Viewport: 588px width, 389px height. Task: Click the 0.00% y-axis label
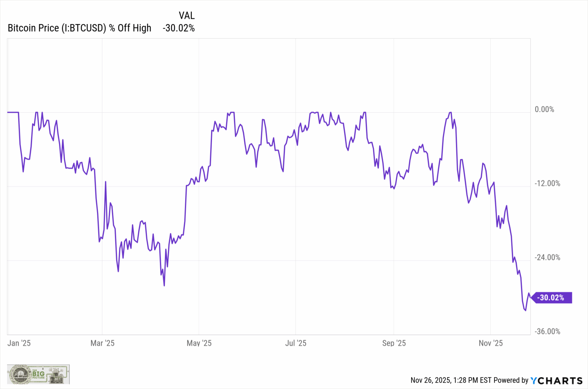coord(544,109)
